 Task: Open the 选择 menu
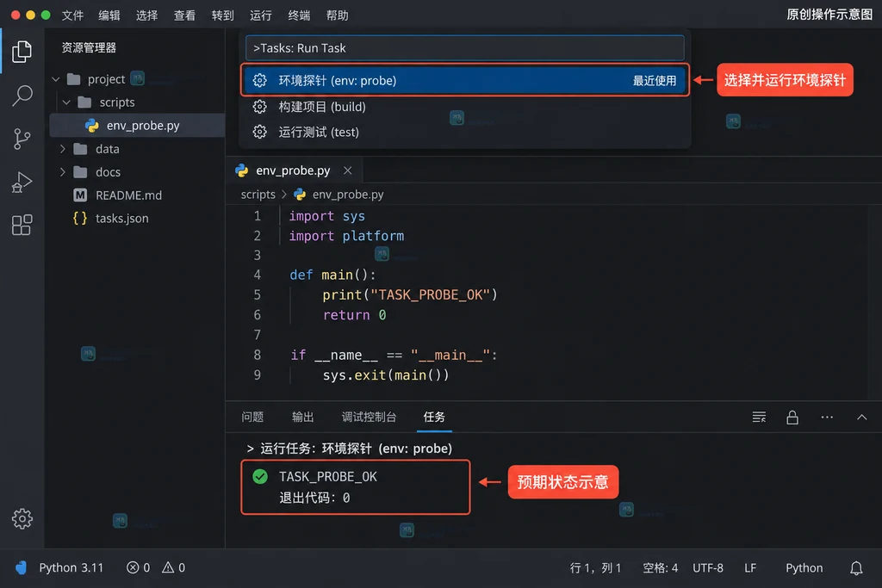(x=146, y=15)
